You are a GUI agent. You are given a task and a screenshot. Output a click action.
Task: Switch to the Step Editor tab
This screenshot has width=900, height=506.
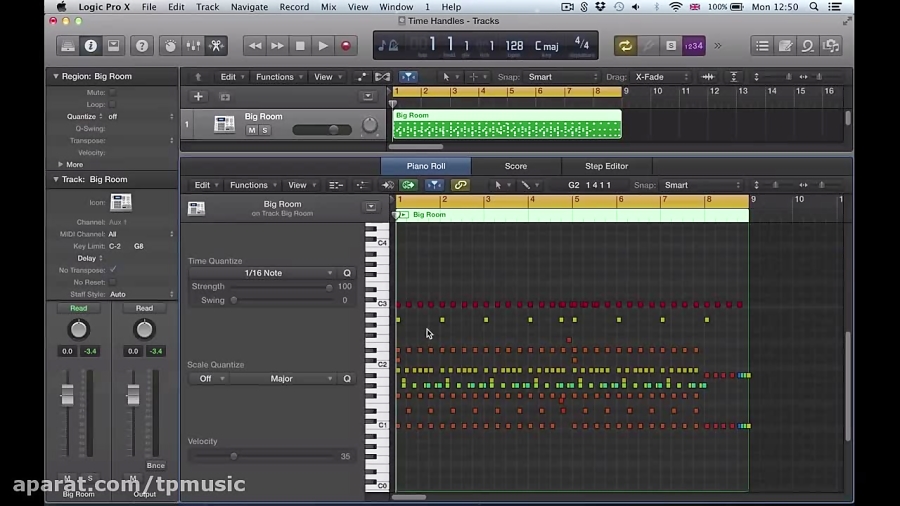coord(606,166)
